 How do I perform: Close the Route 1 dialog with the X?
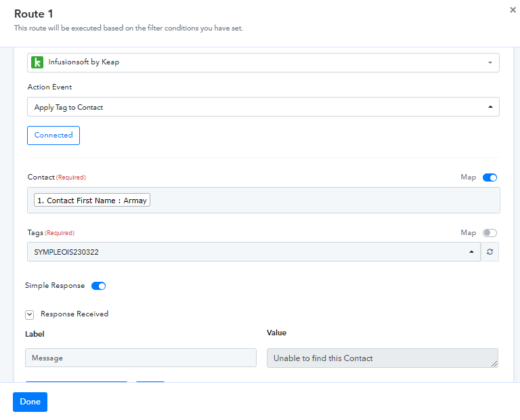click(x=513, y=10)
